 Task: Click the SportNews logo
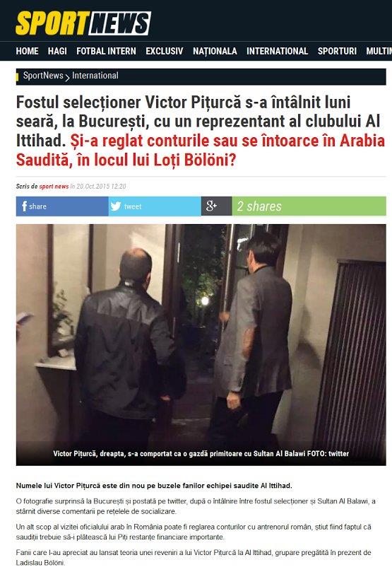pos(83,23)
